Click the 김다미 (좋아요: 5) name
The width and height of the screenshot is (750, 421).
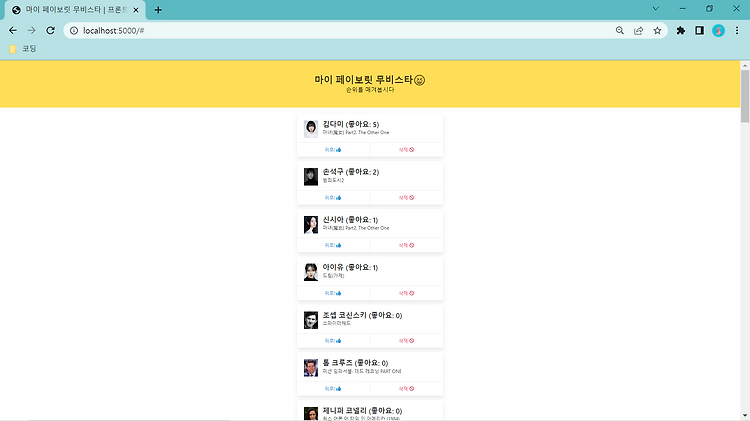(351, 124)
